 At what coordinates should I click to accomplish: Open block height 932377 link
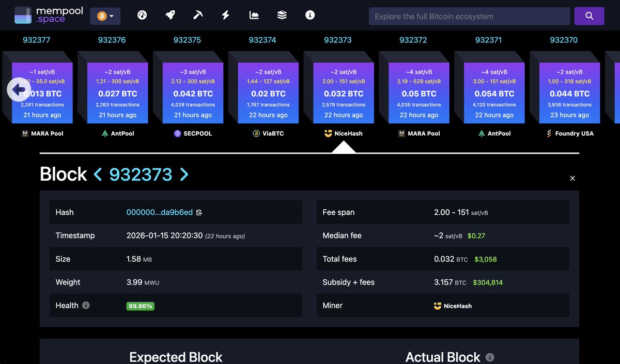tap(37, 40)
